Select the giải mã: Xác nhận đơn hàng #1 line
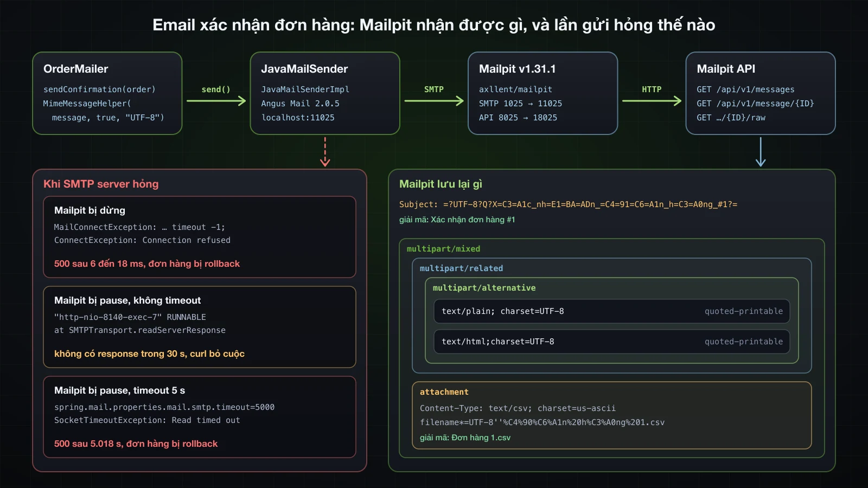 [457, 220]
